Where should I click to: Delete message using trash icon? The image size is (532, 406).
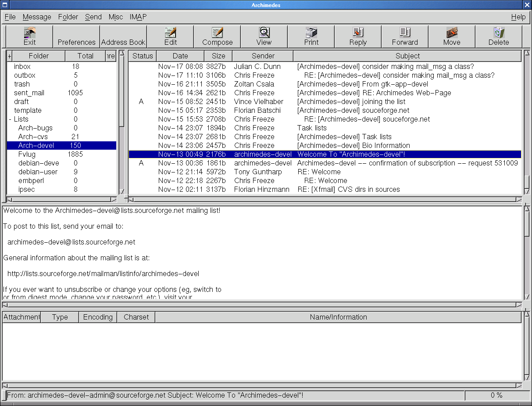pyautogui.click(x=499, y=36)
